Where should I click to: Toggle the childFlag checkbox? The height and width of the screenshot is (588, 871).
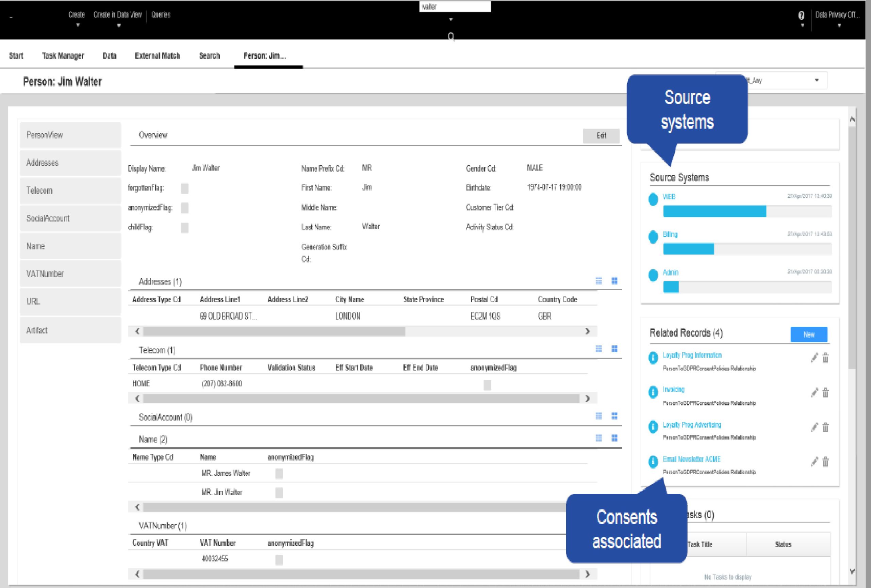coord(184,228)
